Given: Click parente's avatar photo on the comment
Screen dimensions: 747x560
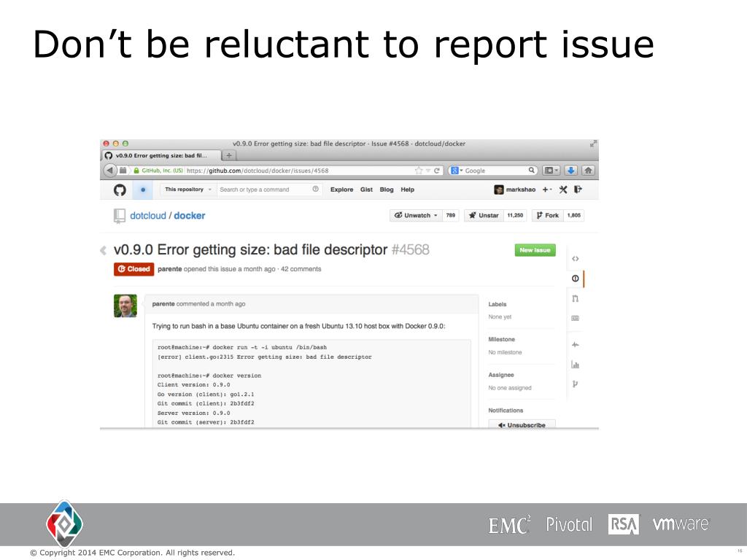Looking at the screenshot, I should coord(125,306).
